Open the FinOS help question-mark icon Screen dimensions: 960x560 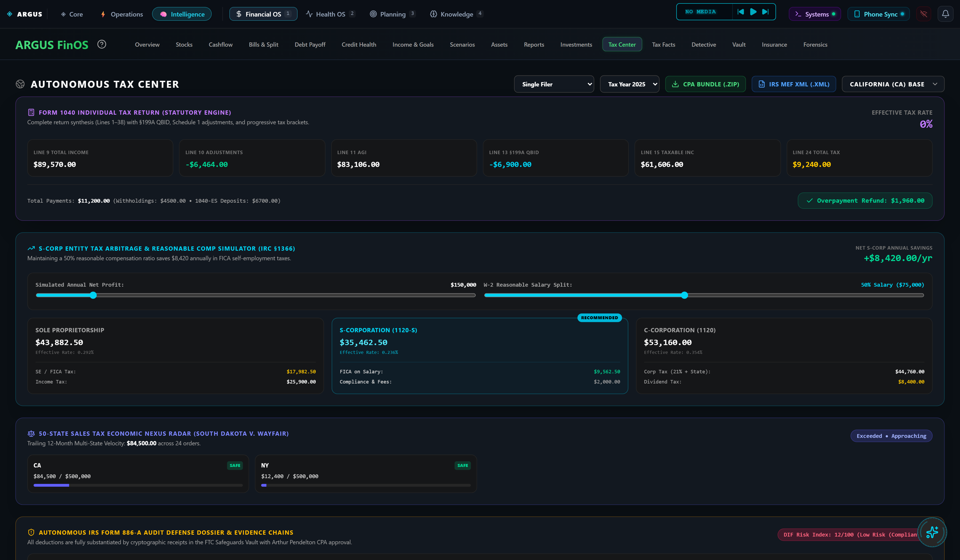[x=102, y=44]
